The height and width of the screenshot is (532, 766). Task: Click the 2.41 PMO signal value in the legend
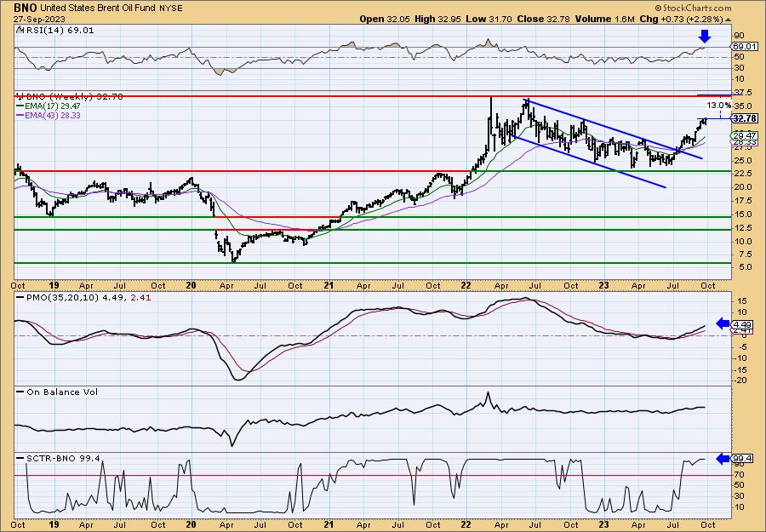(142, 297)
